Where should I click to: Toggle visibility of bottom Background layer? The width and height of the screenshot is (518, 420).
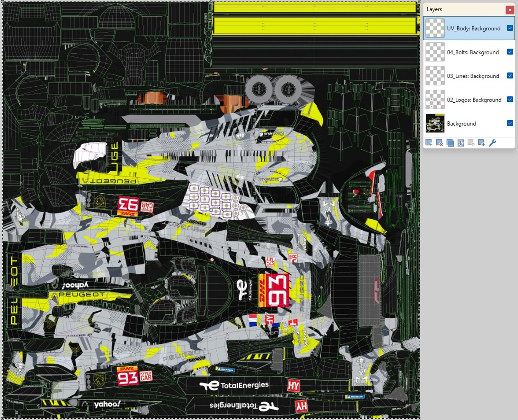(x=510, y=123)
